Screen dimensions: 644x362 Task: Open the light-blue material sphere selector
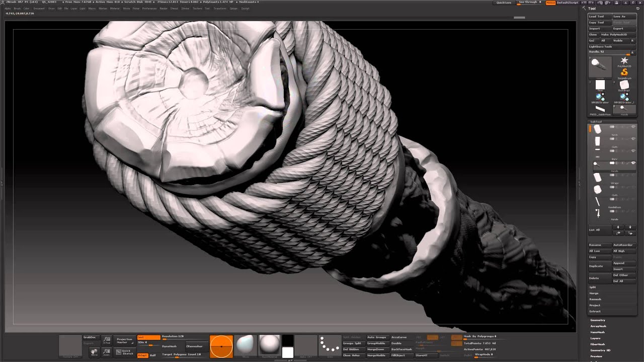[246, 346]
